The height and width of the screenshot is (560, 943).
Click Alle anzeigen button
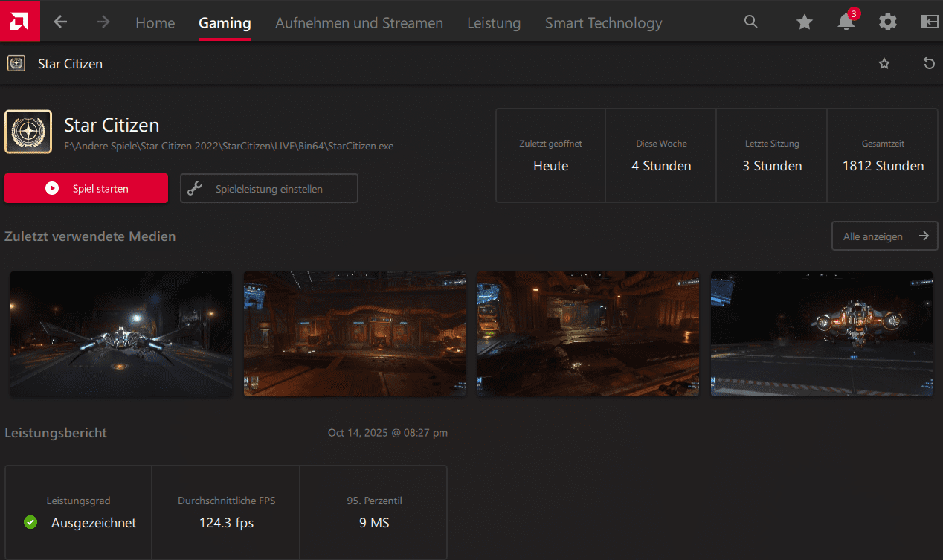(885, 236)
